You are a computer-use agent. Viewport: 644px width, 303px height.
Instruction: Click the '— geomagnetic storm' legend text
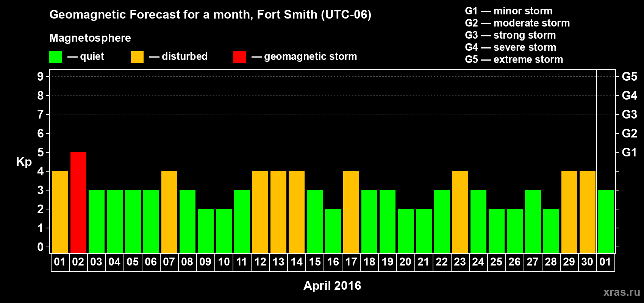coord(304,57)
